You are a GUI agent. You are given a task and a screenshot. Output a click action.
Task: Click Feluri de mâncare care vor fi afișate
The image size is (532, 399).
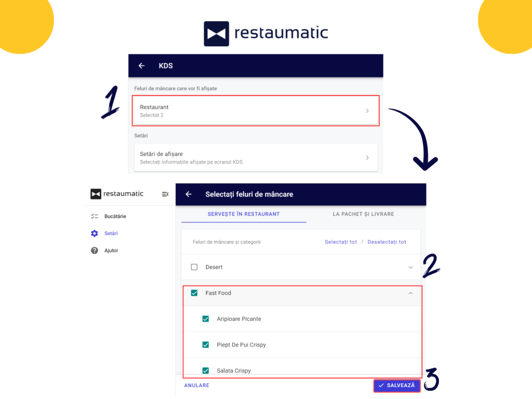[x=176, y=88]
